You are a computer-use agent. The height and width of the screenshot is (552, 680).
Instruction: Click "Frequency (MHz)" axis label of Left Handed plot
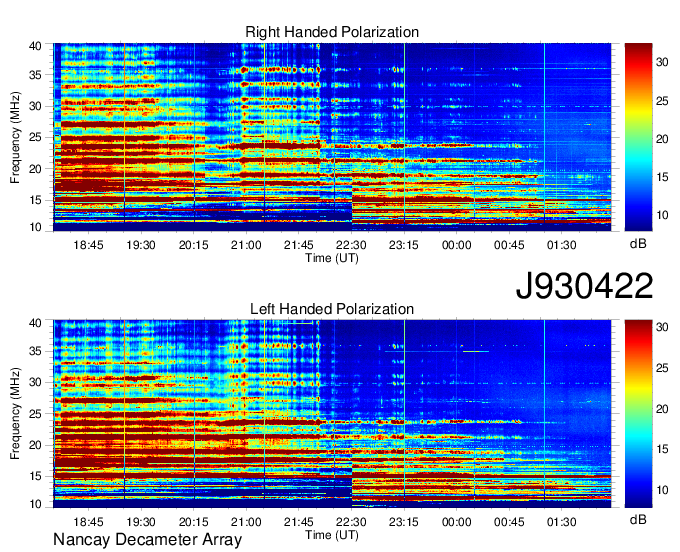(15, 414)
